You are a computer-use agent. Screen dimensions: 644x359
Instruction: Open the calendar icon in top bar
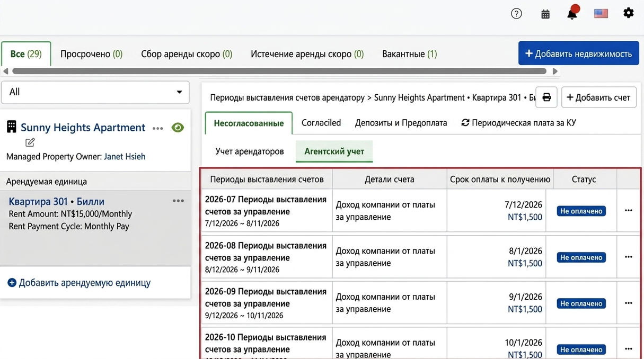[545, 14]
